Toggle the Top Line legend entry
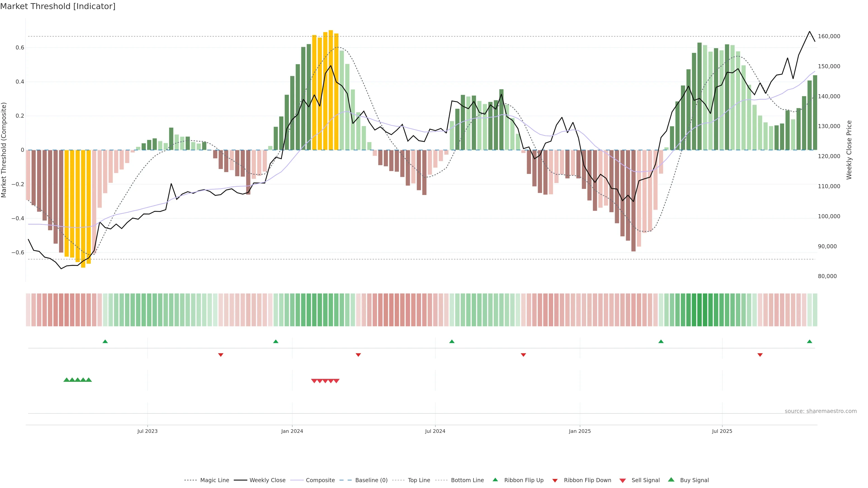This screenshot has height=488, width=868. click(419, 480)
